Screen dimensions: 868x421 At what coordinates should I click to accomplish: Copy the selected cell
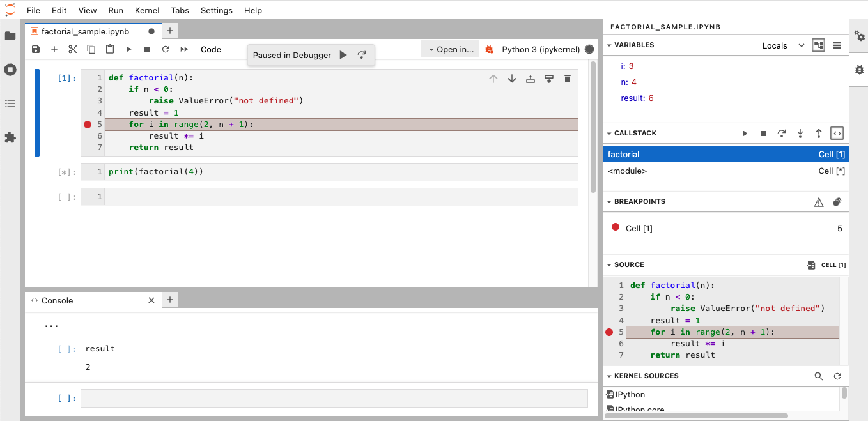91,49
